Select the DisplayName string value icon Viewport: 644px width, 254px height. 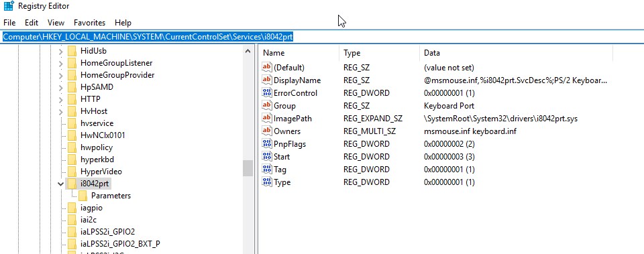267,80
